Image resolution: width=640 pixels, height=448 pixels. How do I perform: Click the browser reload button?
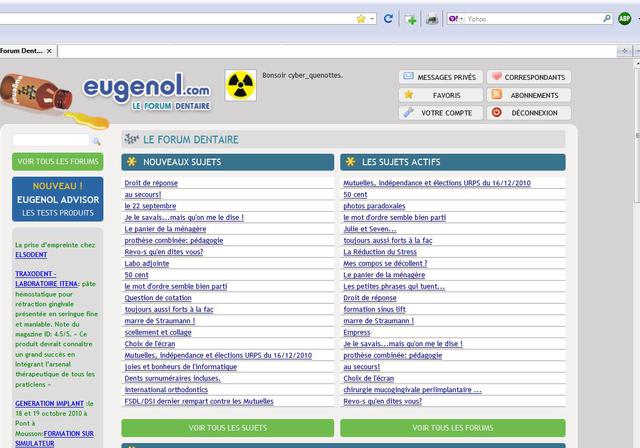click(x=388, y=19)
